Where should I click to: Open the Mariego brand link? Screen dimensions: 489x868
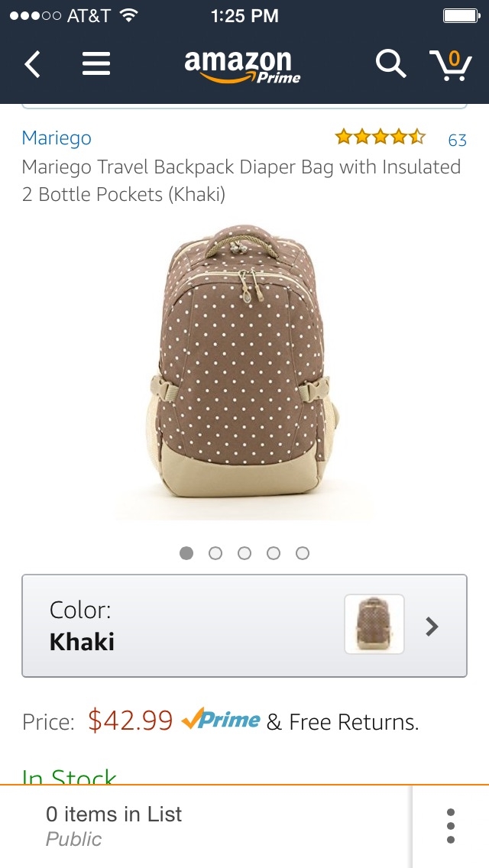click(x=57, y=138)
